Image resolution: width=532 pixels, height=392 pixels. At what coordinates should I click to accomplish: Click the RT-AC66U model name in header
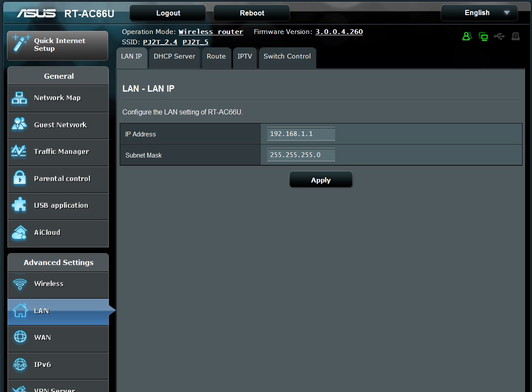[89, 14]
